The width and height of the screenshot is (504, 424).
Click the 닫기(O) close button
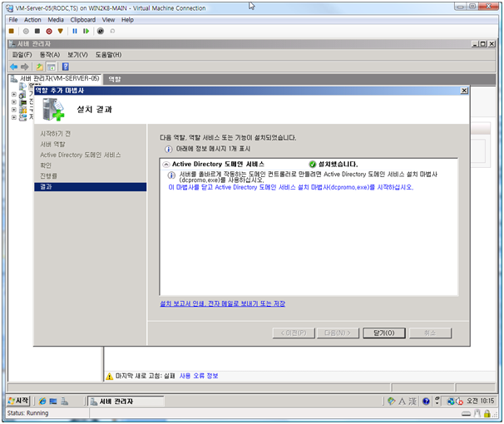coord(383,333)
